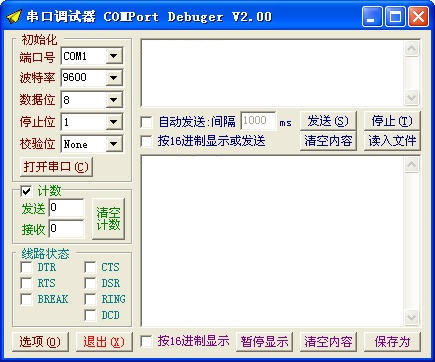The image size is (435, 362).
Task: Enable the 自动发送 checkbox
Action: click(x=146, y=122)
